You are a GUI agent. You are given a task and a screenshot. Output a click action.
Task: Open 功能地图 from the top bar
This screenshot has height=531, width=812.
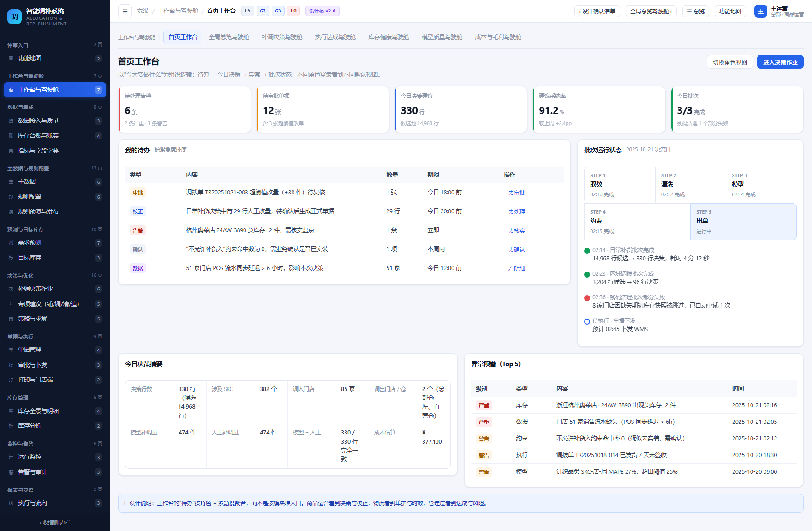[730, 11]
